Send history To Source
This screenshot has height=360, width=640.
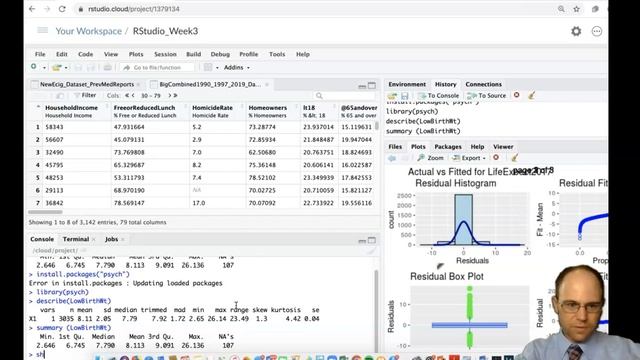tap(487, 96)
